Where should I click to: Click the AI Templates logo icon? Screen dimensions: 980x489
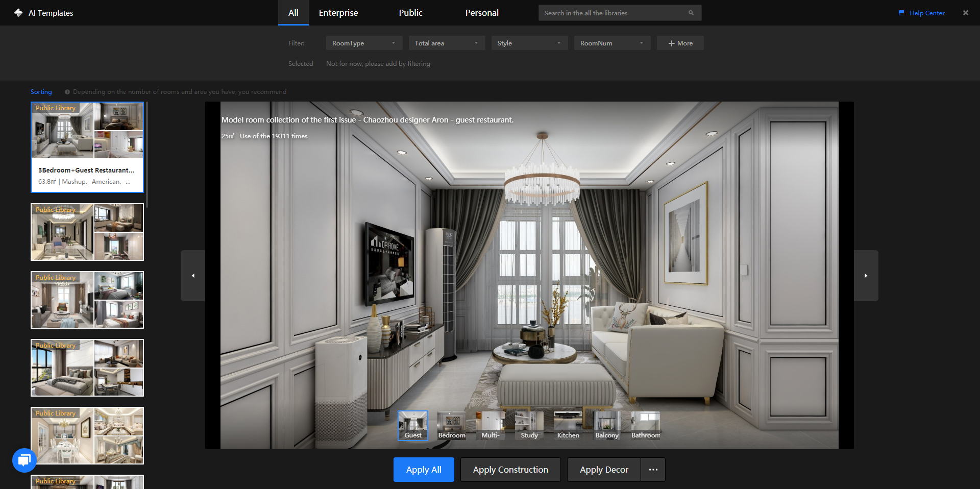(18, 13)
